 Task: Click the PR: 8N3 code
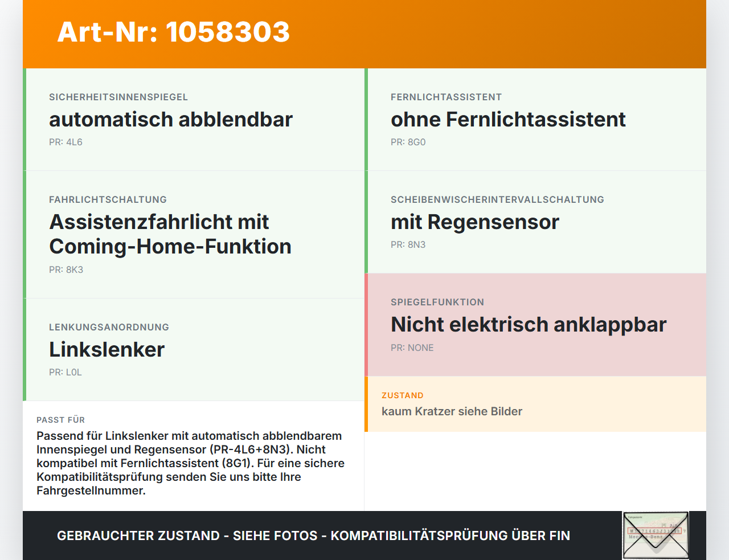408,244
